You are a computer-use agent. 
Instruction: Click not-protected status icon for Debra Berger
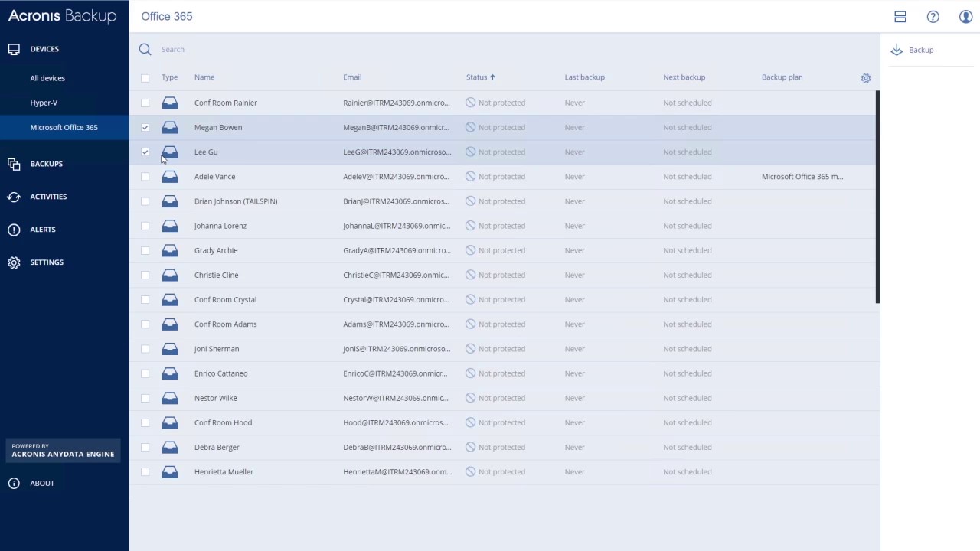471,447
